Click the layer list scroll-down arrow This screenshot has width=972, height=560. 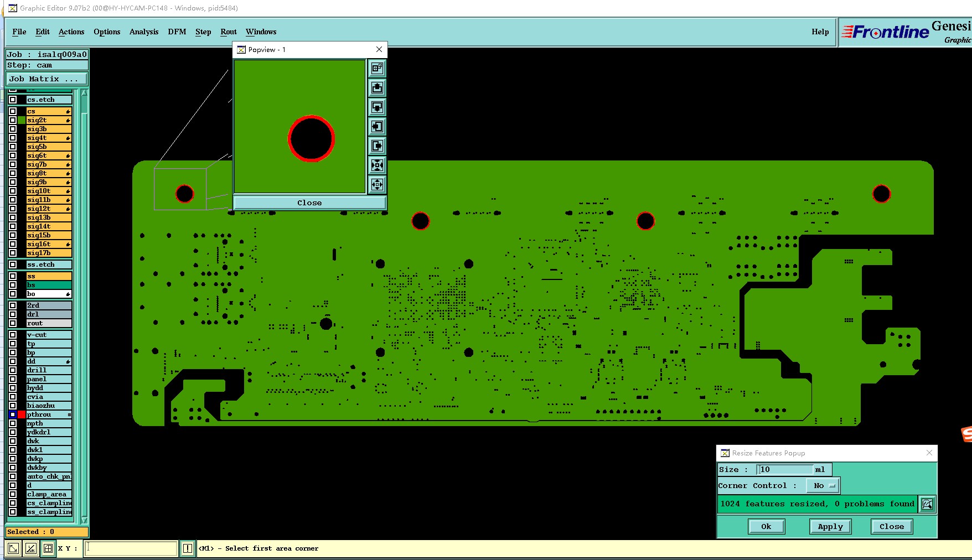85,520
